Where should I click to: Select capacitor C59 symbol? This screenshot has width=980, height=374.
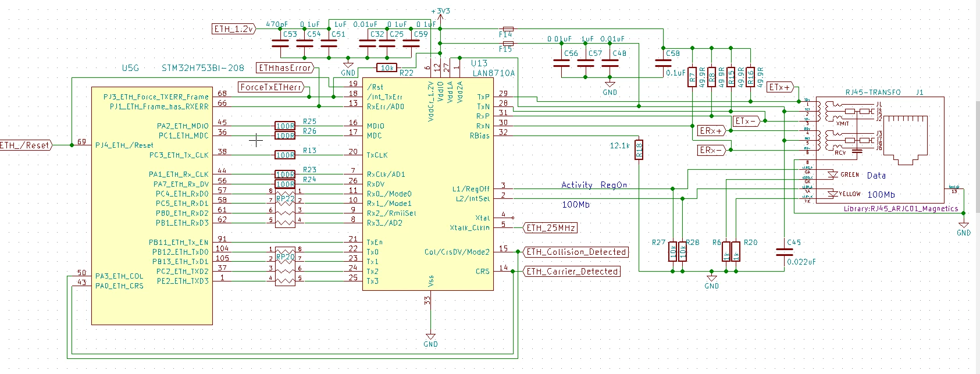tap(411, 43)
